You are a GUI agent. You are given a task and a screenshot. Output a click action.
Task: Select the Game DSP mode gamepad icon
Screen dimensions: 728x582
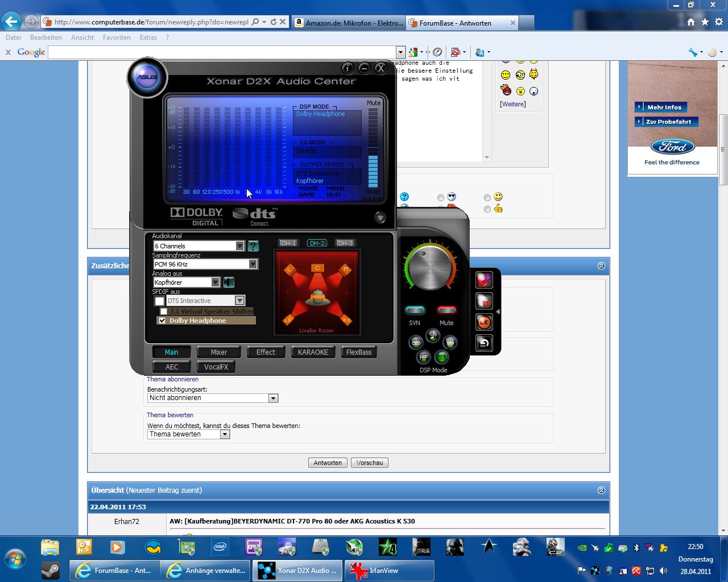coord(416,343)
